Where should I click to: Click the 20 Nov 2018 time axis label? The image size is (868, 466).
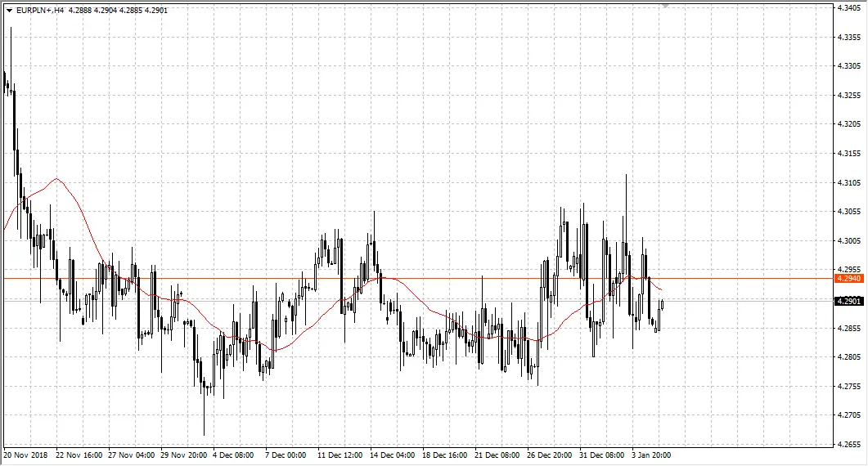26,455
